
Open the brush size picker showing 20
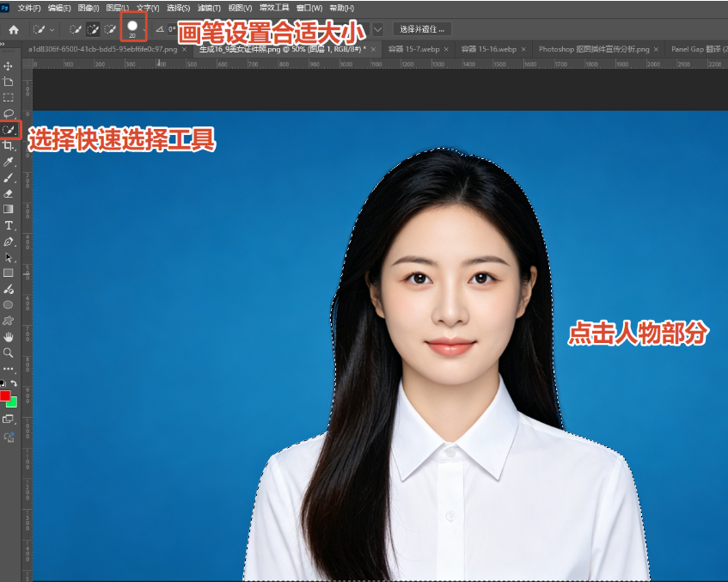(132, 28)
